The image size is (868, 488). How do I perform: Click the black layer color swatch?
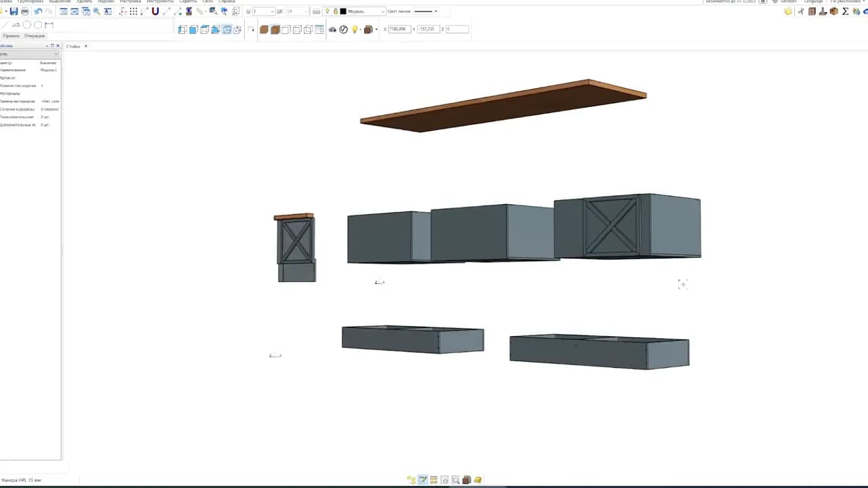[343, 12]
